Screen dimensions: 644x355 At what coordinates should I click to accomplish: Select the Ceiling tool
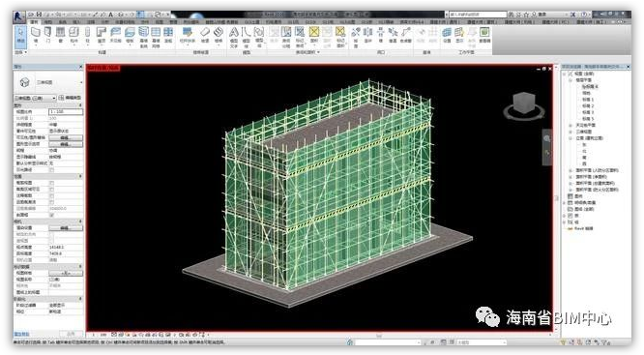115,36
